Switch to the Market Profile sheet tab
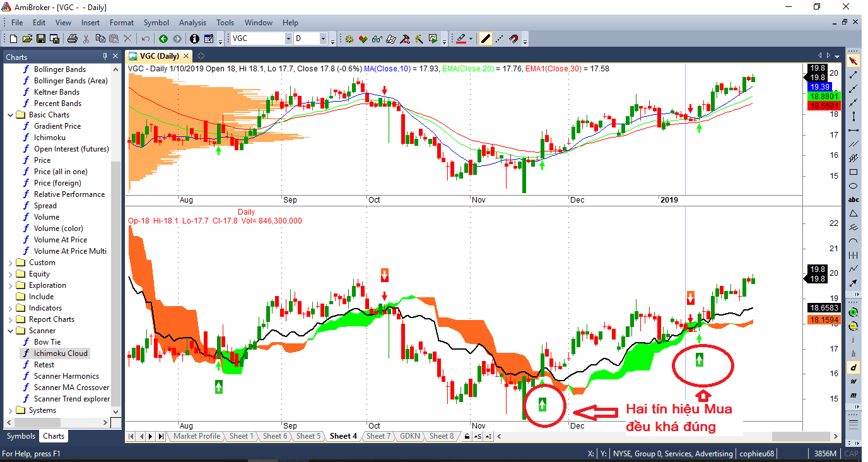Screen dimensions: 868x462 click(x=197, y=436)
